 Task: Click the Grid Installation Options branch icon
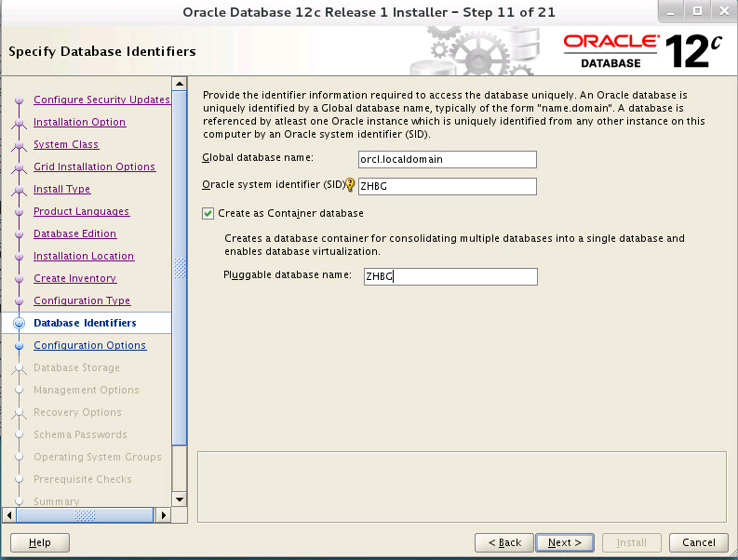click(19, 168)
